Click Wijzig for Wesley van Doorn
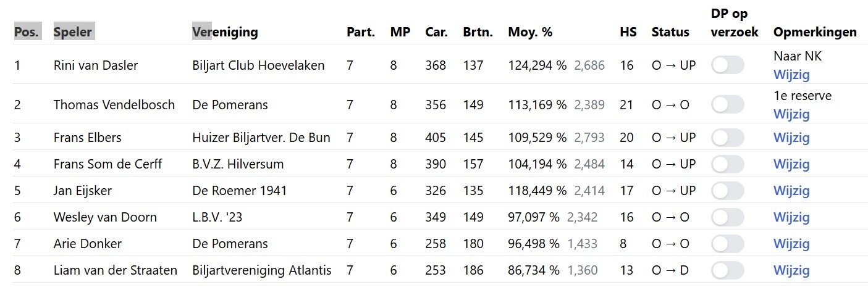The width and height of the screenshot is (868, 295). [x=791, y=217]
